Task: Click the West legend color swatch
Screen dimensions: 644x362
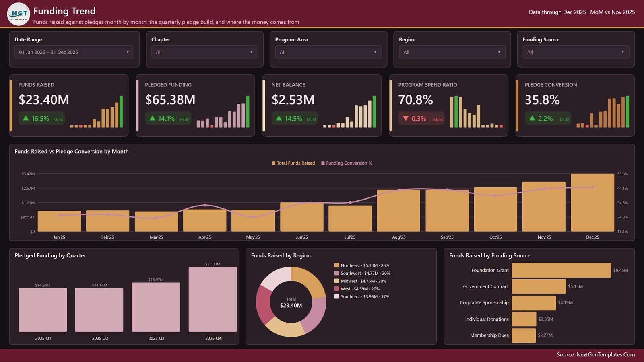Action: [336, 289]
